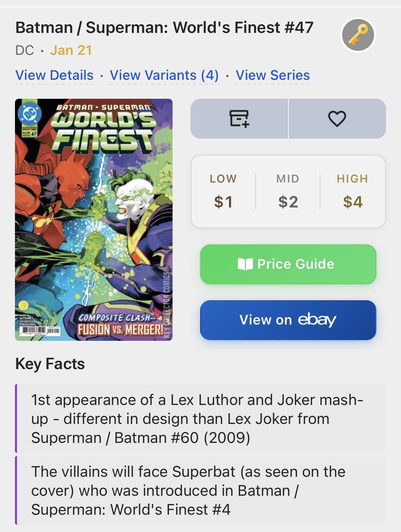This screenshot has height=532, width=401.
Task: Open the View Details link
Action: (x=55, y=75)
